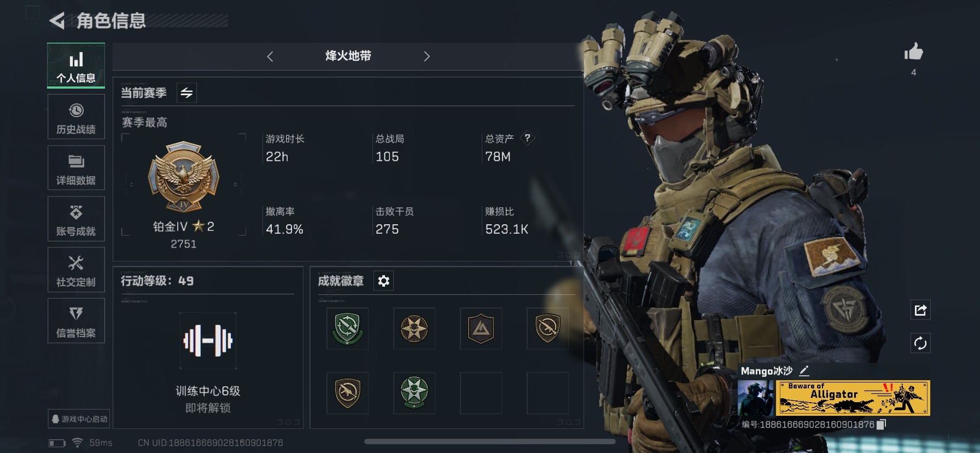Toggle the current season switch icon
980x453 pixels.
click(x=186, y=93)
